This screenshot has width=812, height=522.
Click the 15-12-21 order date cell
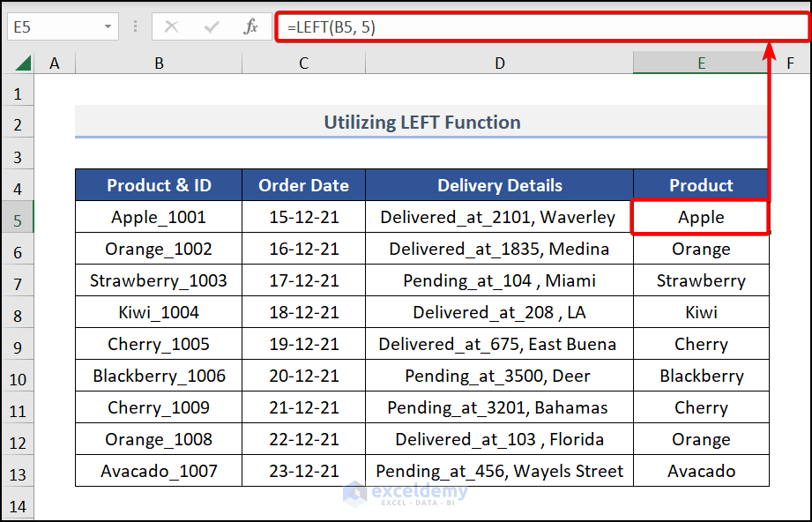[x=303, y=216]
